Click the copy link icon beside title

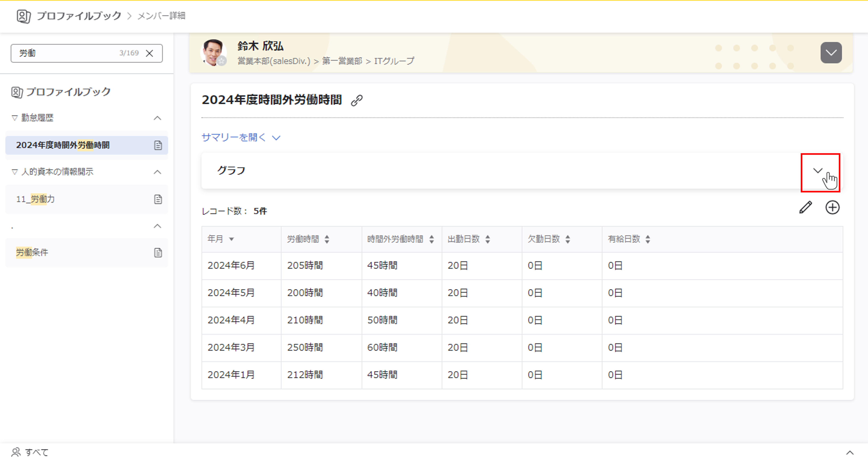(356, 100)
